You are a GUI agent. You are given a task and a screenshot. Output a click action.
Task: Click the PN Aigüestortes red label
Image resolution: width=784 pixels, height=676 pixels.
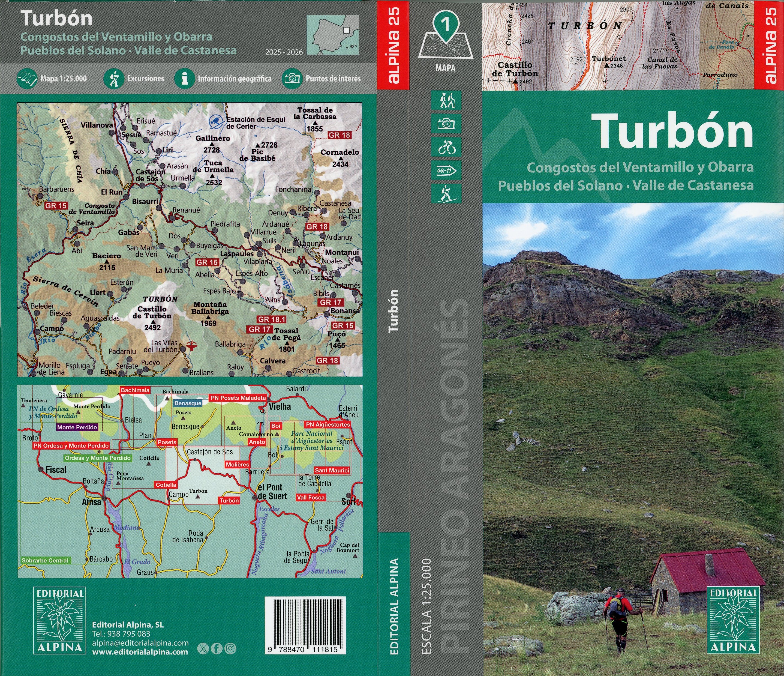tap(328, 425)
